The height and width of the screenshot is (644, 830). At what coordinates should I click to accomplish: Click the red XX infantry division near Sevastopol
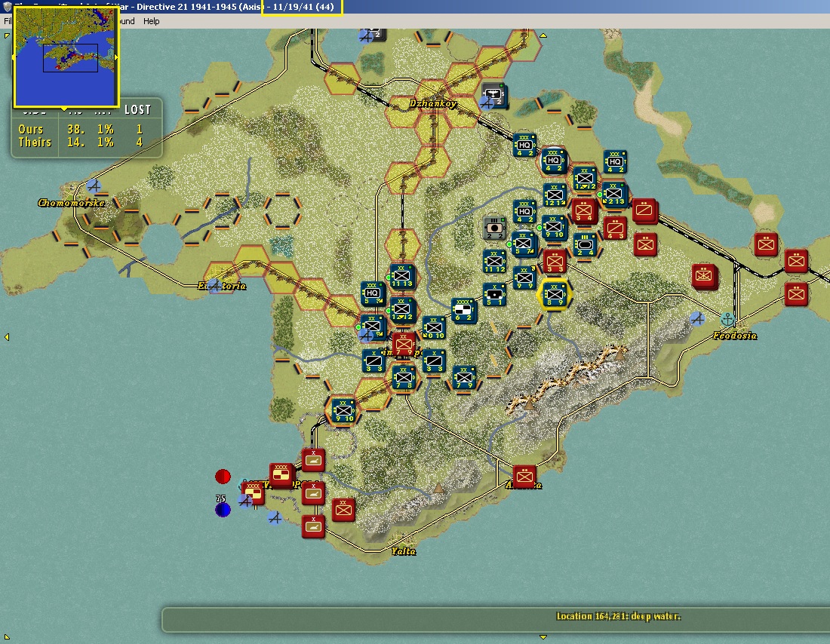click(343, 510)
